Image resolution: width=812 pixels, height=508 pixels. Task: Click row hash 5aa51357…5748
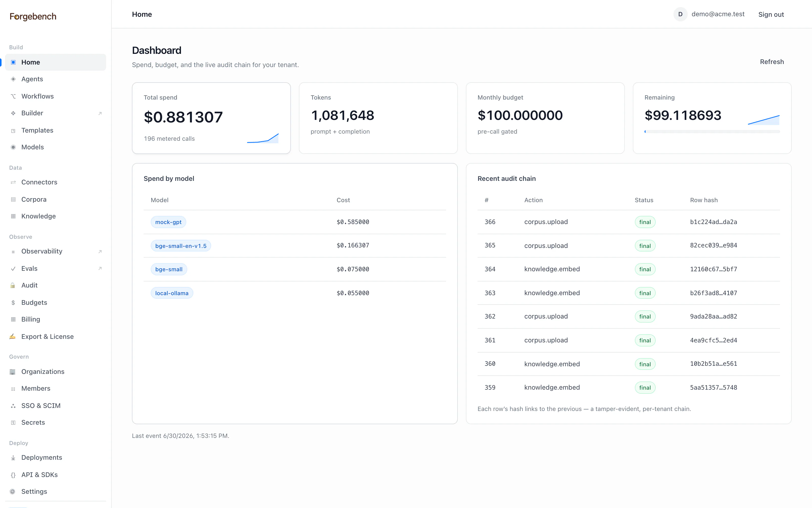[713, 387]
